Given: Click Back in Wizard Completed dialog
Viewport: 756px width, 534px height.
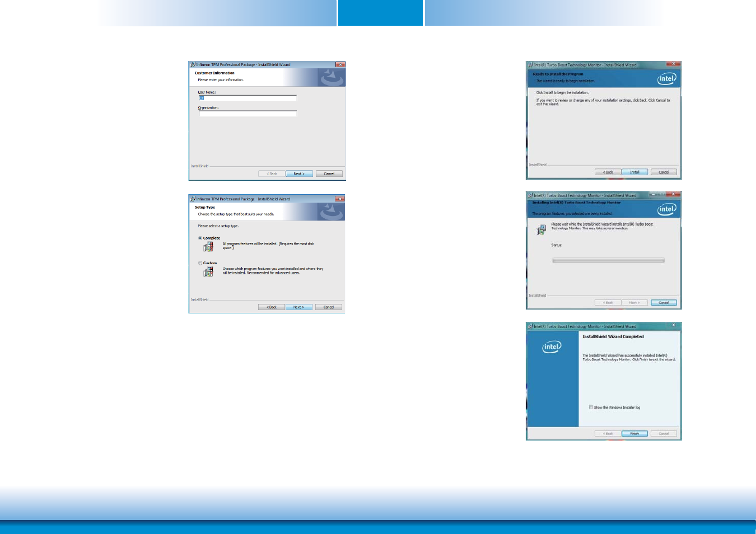Looking at the screenshot, I should [608, 433].
